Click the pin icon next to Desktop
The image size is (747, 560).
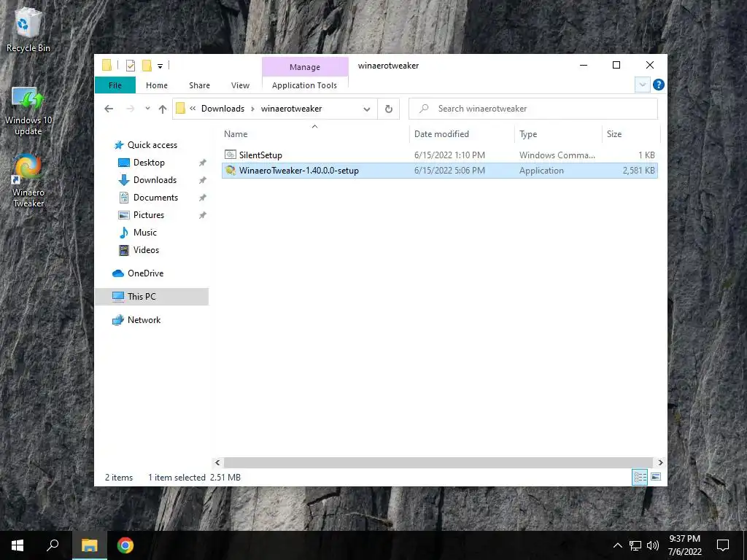[x=203, y=163]
